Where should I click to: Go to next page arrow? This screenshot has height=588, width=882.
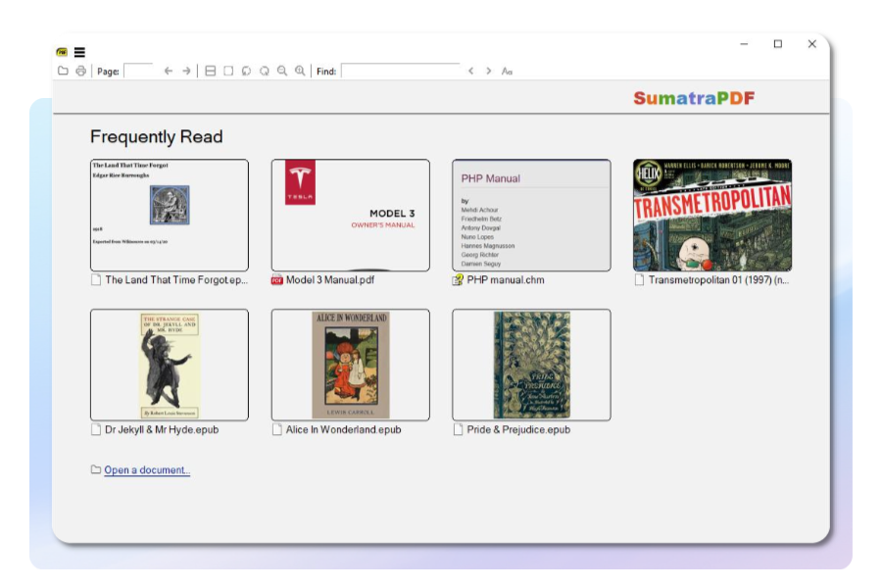[186, 71]
